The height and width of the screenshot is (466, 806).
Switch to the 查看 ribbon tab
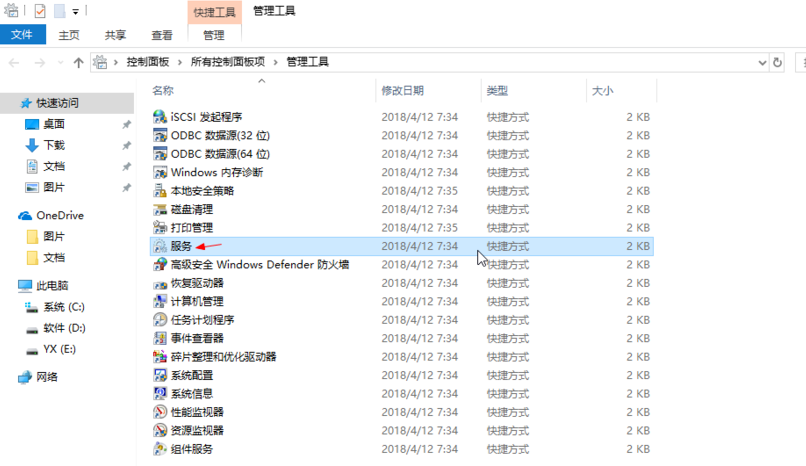(x=162, y=35)
